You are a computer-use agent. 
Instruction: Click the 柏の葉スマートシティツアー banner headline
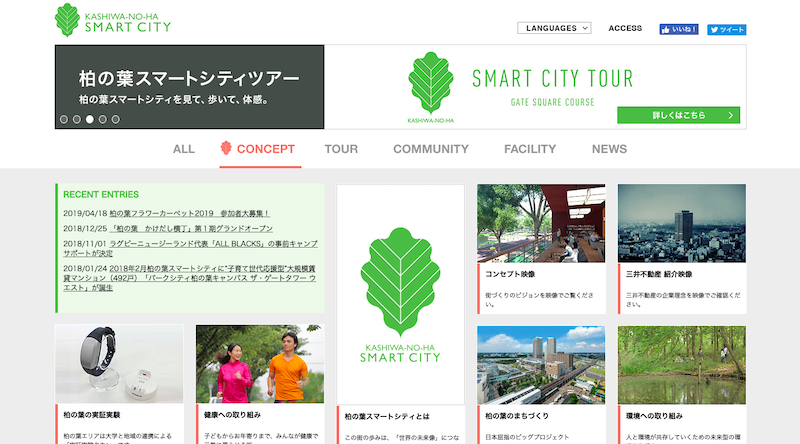tap(189, 79)
